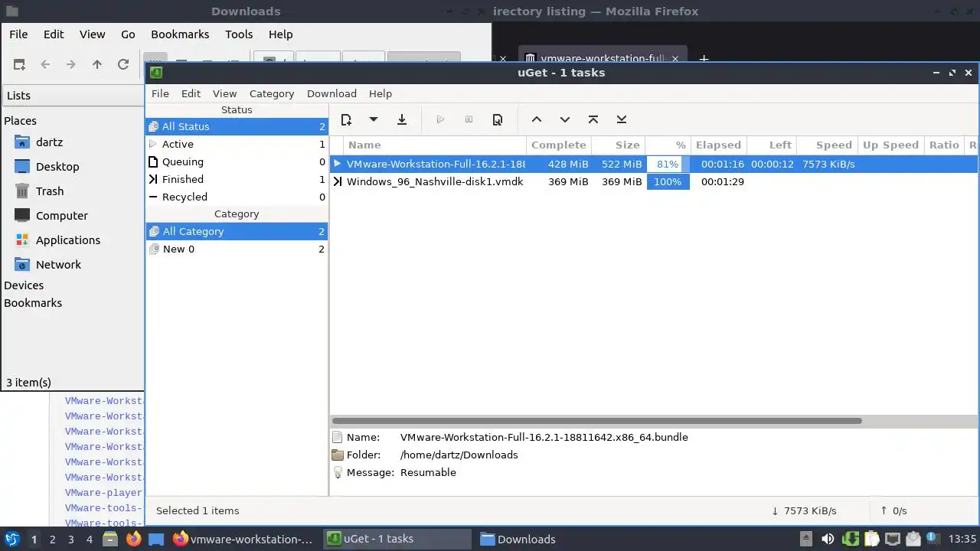Image resolution: width=980 pixels, height=551 pixels.
Task: Launch Firefox from the taskbar quick launcher
Action: (133, 539)
